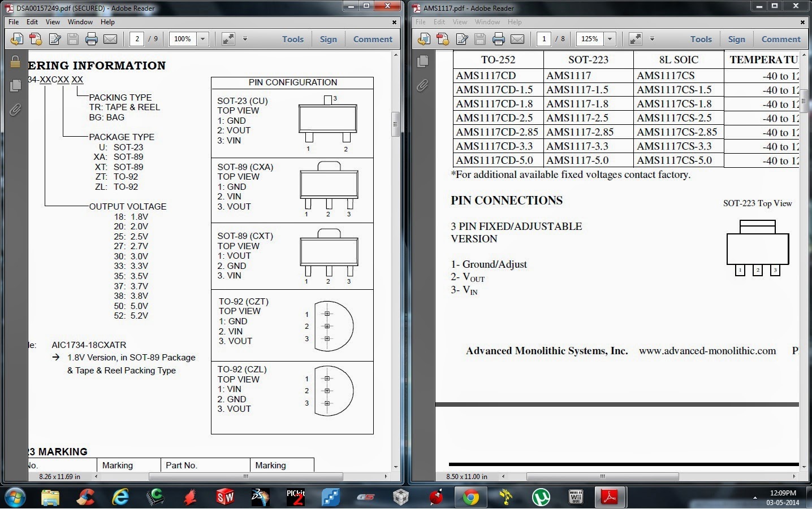Open Tools pane in DSA00157249 window
The width and height of the screenshot is (812, 509).
[293, 39]
